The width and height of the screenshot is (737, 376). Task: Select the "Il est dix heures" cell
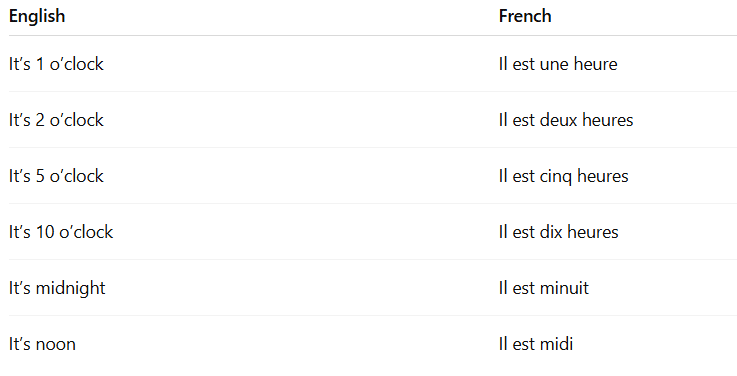point(558,232)
